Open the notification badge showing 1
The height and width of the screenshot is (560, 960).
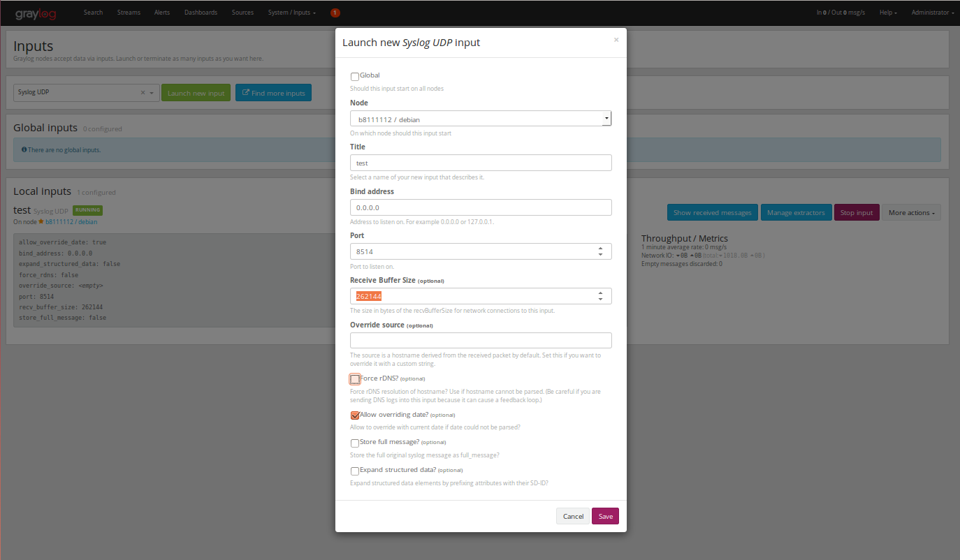(x=335, y=13)
